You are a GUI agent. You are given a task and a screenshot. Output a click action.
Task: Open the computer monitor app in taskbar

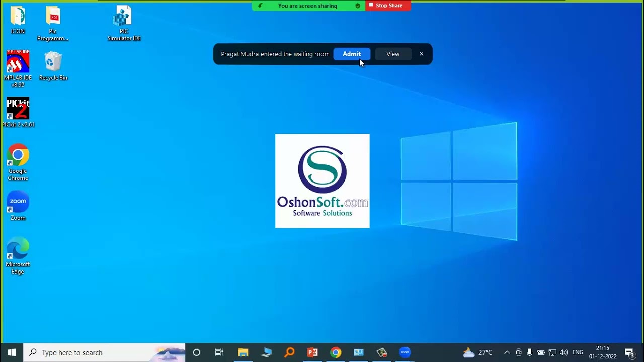(266, 352)
